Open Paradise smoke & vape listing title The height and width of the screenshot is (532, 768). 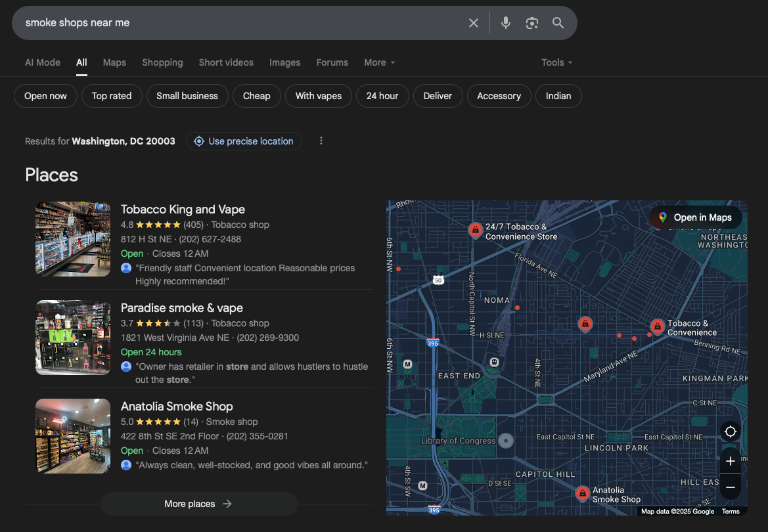point(182,308)
